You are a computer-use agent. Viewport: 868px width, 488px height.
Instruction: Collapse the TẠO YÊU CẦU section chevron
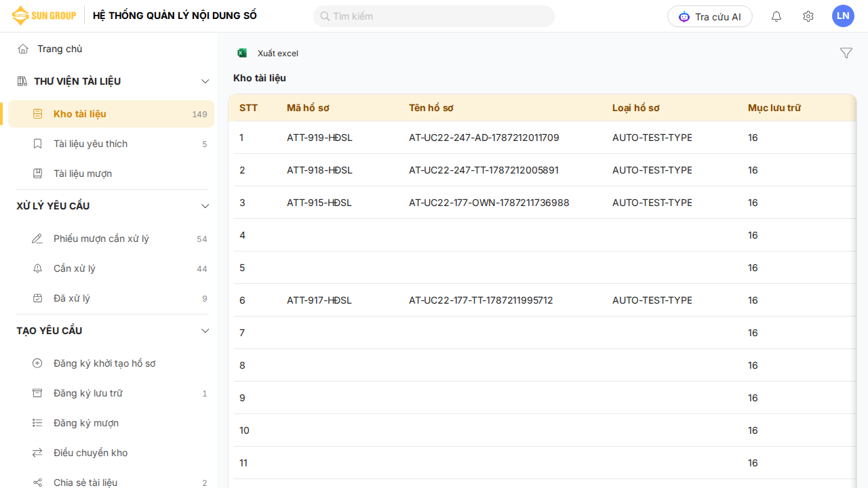tap(205, 331)
